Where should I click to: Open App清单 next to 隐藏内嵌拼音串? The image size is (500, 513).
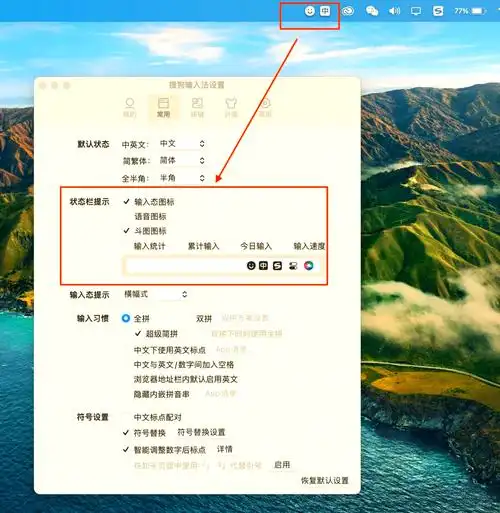(x=221, y=394)
